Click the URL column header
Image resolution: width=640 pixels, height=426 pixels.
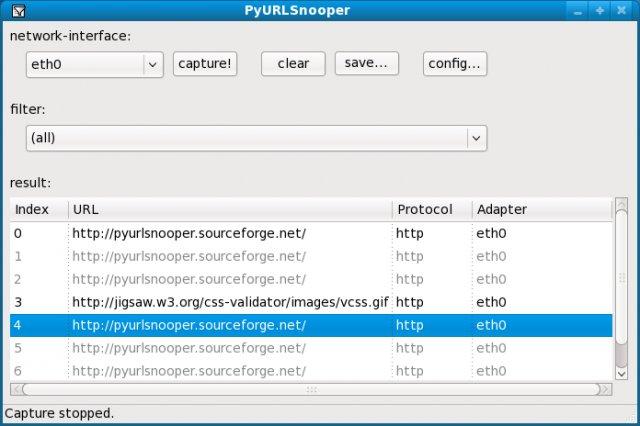pos(230,210)
